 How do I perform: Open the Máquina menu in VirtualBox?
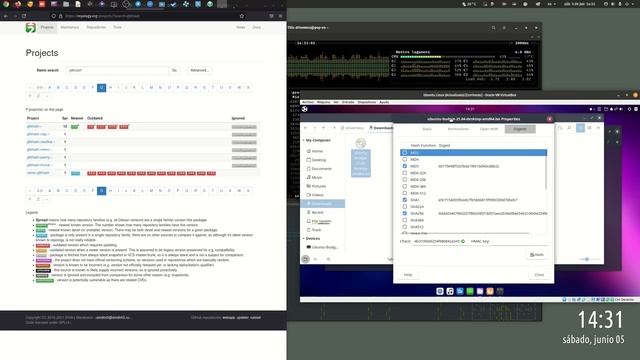pyautogui.click(x=323, y=102)
